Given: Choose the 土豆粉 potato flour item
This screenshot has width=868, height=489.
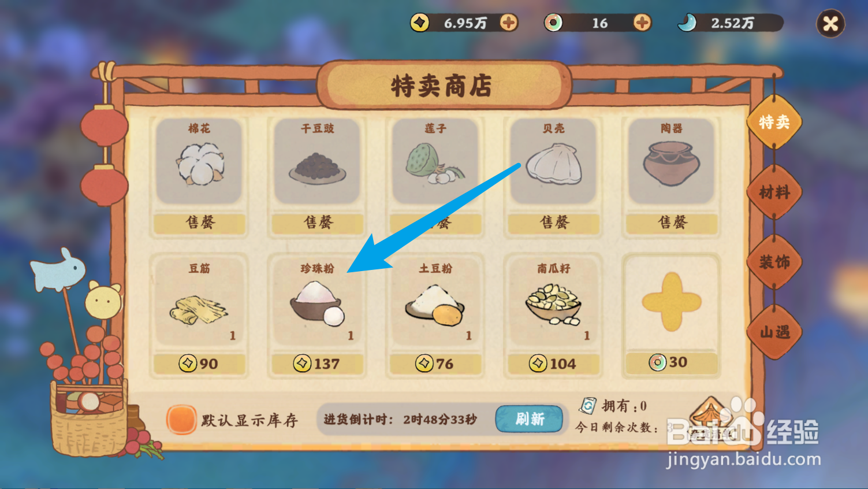Looking at the screenshot, I should point(435,302).
